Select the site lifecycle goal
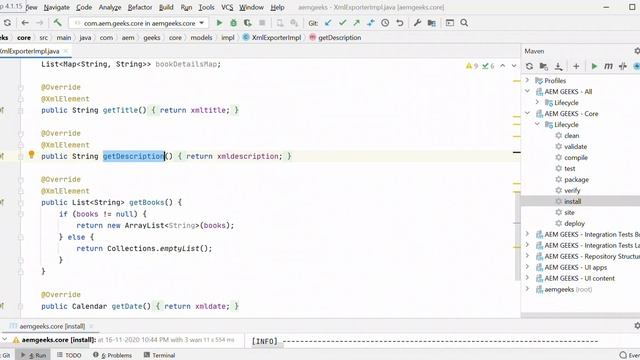 click(569, 213)
